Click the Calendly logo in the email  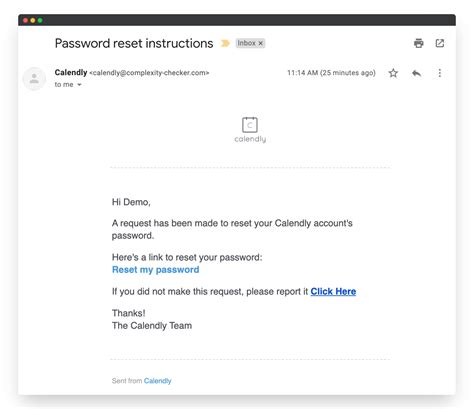coord(250,130)
